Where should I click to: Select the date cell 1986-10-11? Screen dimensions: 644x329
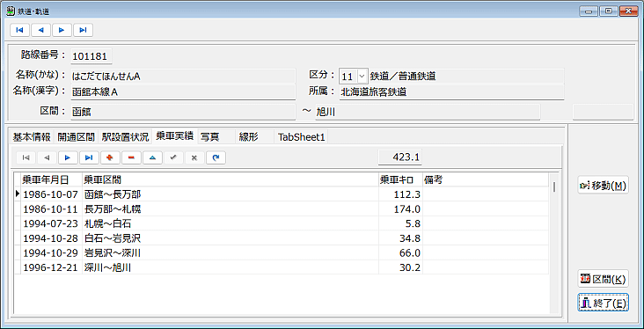tap(51, 209)
